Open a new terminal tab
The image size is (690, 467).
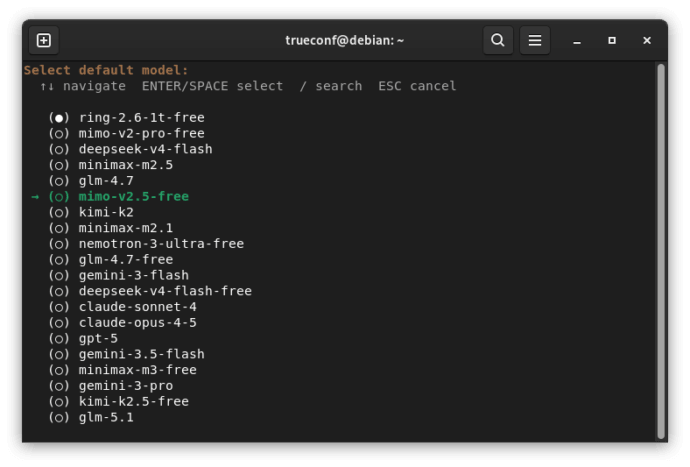(x=44, y=40)
